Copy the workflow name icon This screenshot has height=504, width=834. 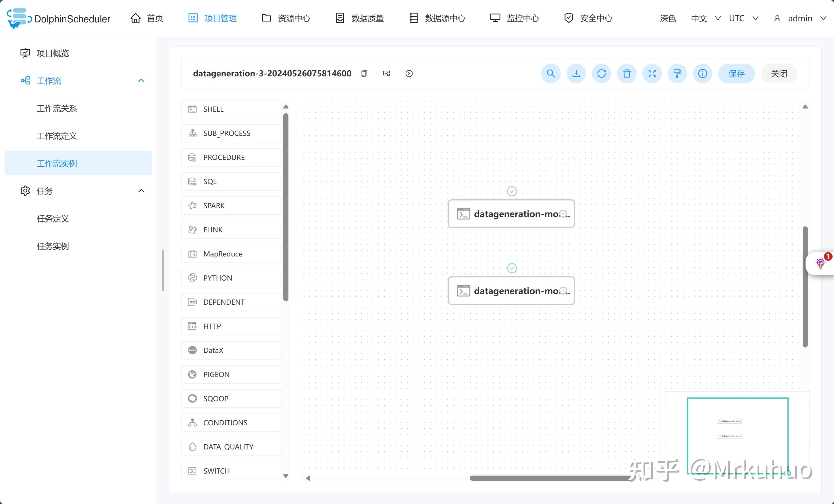point(364,74)
